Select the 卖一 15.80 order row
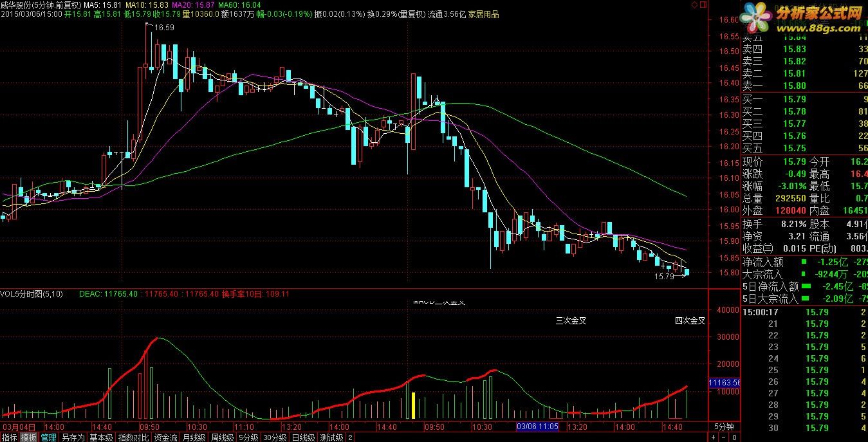Image resolution: width=868 pixels, height=442 pixels. 806,86
